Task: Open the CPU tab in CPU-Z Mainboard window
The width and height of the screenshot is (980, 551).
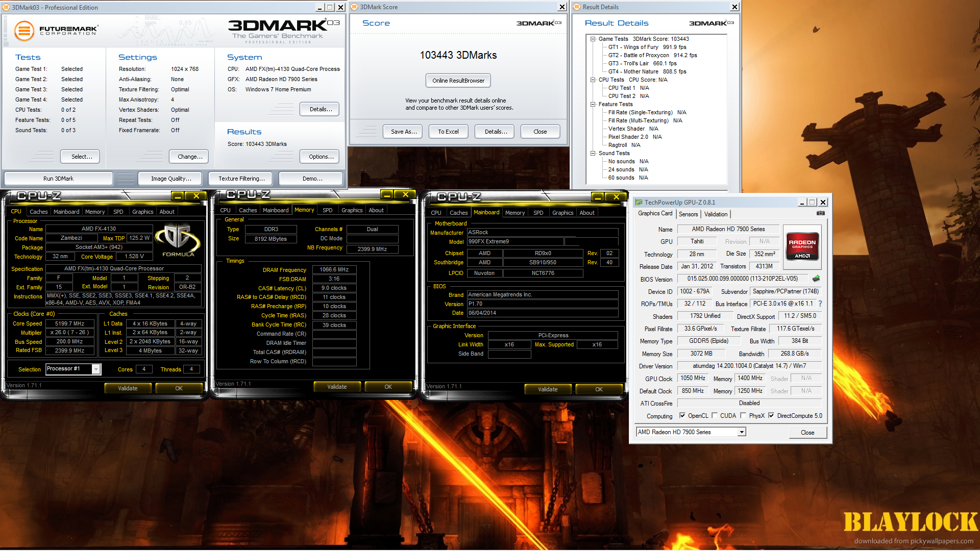Action: pyautogui.click(x=436, y=213)
